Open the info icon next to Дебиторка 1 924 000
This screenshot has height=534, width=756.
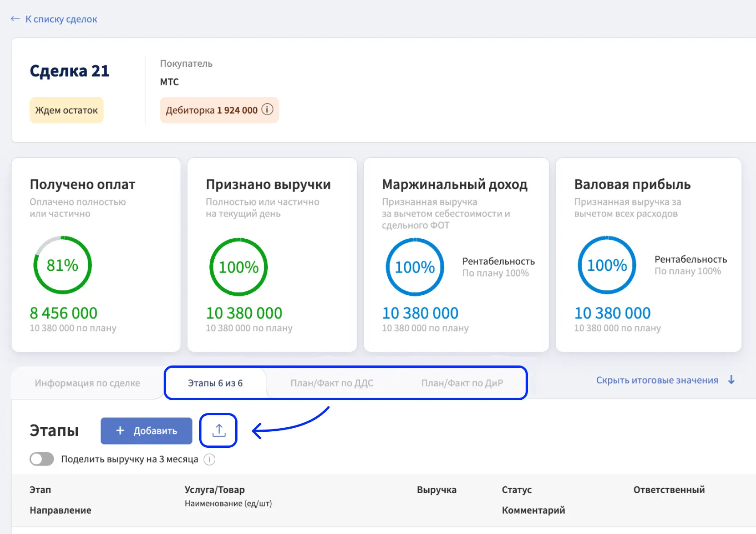pyautogui.click(x=267, y=109)
